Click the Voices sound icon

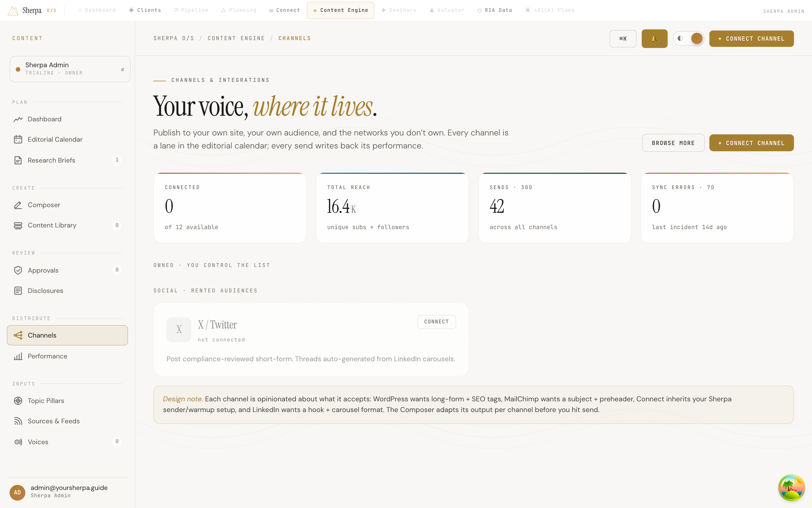pos(18,442)
